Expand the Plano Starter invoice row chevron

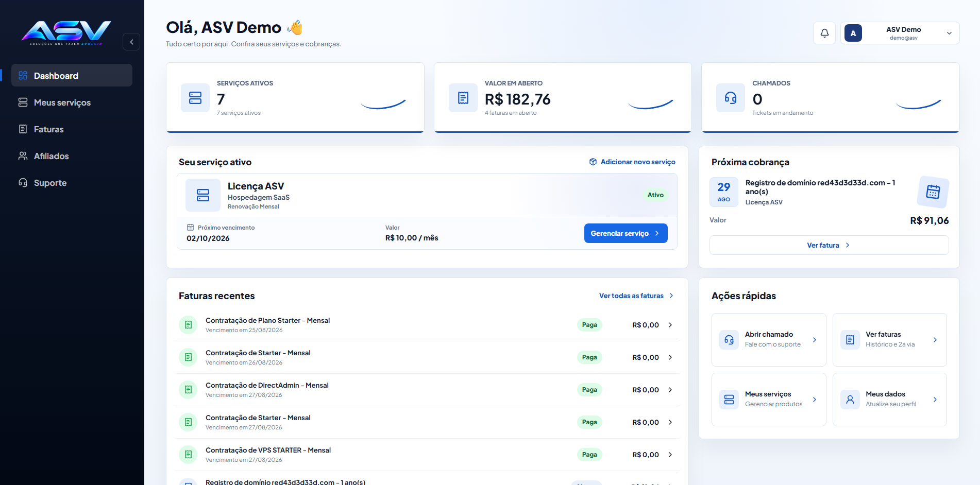pyautogui.click(x=670, y=325)
